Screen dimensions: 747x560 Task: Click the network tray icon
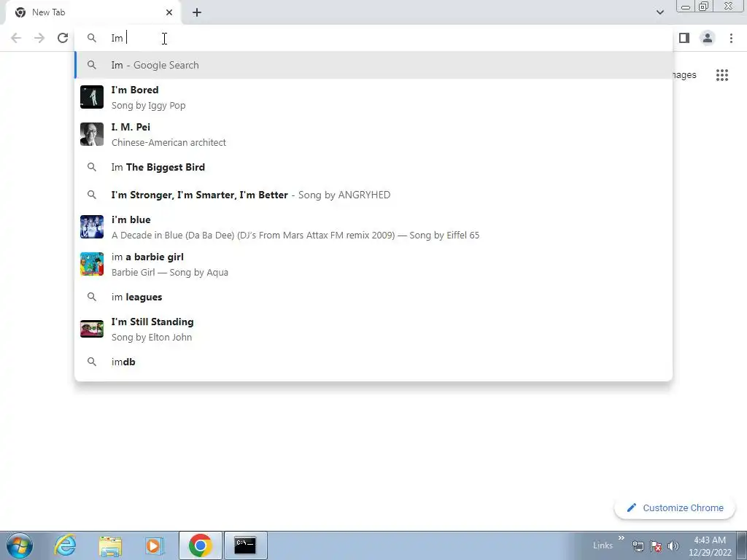638,546
